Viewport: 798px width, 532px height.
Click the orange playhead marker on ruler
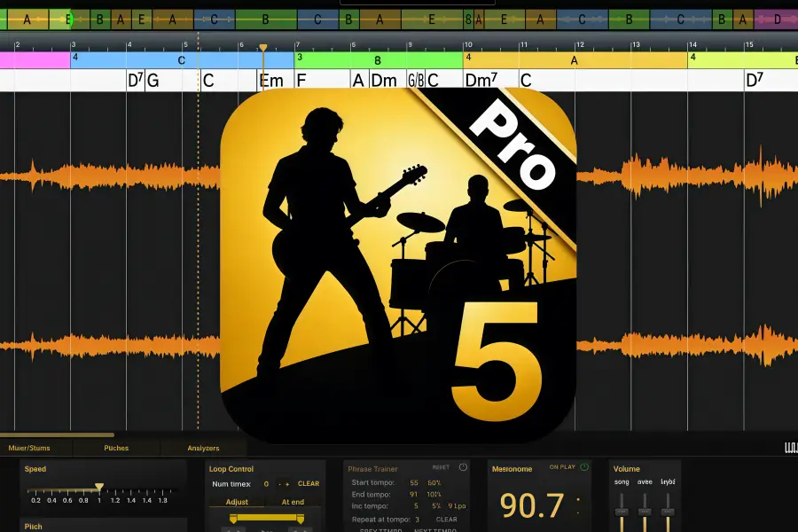tap(263, 48)
